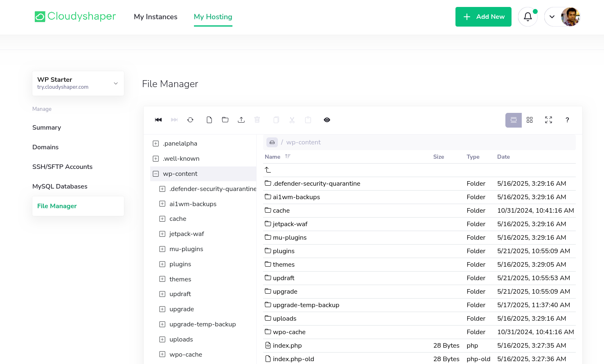Image resolution: width=604 pixels, height=364 pixels.
Task: Collapse the wp-content tree node
Action: tap(156, 173)
